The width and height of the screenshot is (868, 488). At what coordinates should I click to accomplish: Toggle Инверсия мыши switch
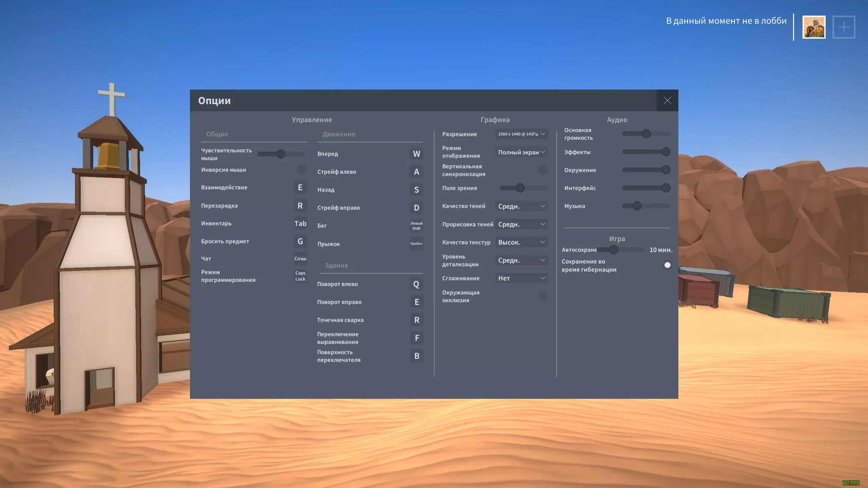point(301,169)
